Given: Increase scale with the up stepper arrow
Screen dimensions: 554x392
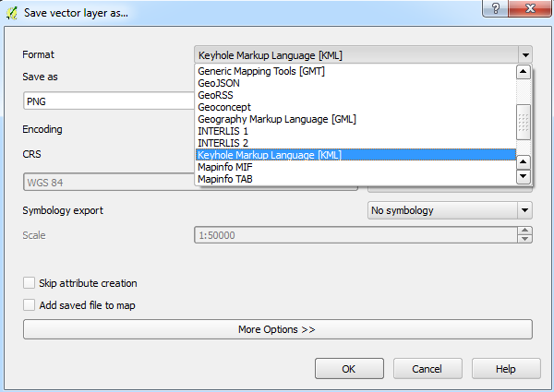Looking at the screenshot, I should [x=524, y=231].
